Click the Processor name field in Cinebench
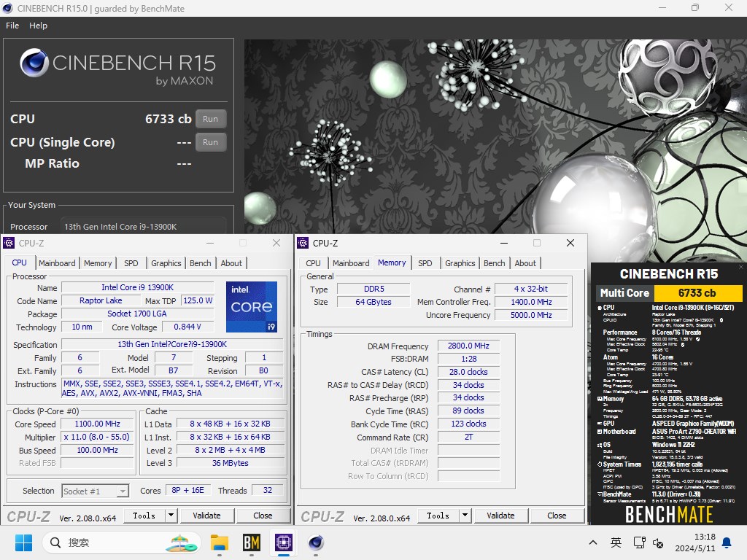 [x=143, y=227]
